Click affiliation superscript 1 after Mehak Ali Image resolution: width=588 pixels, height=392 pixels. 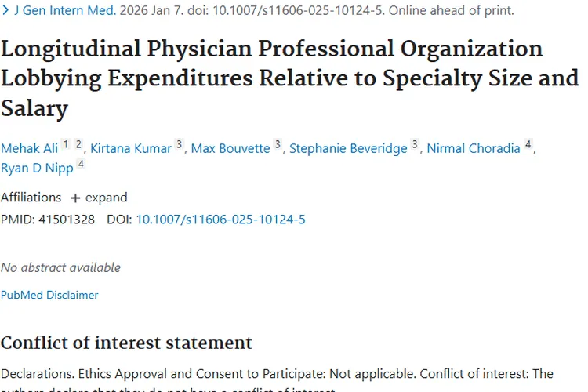click(66, 144)
